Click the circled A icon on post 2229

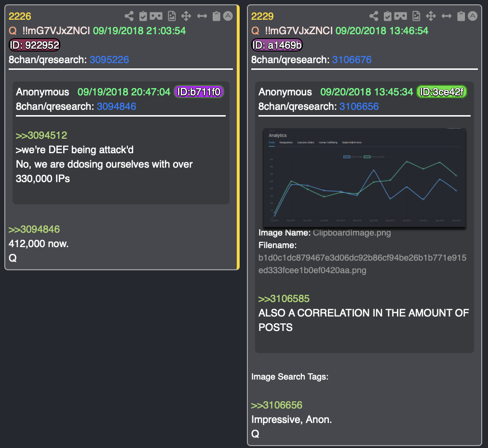(x=473, y=16)
